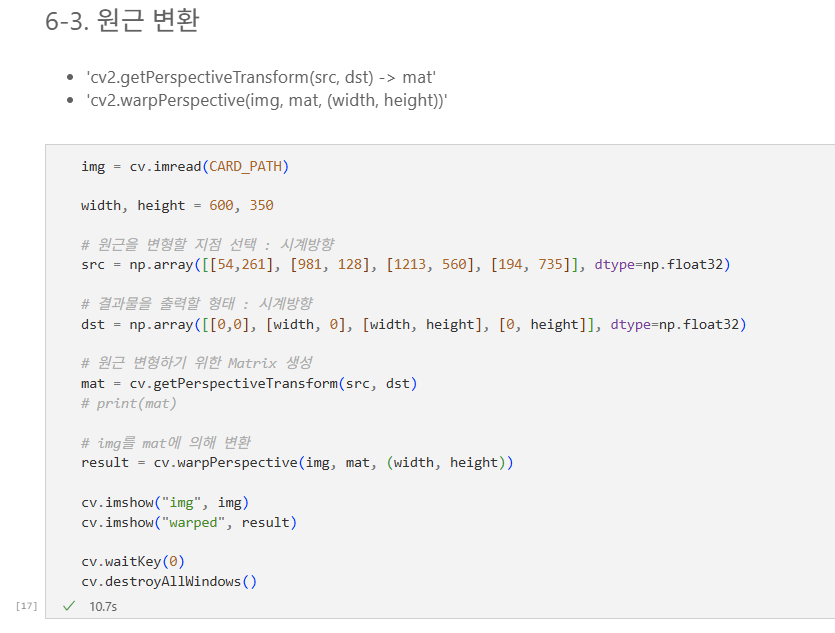Click the cv.waitKey(0) line
The image size is (835, 633).
click(x=133, y=562)
